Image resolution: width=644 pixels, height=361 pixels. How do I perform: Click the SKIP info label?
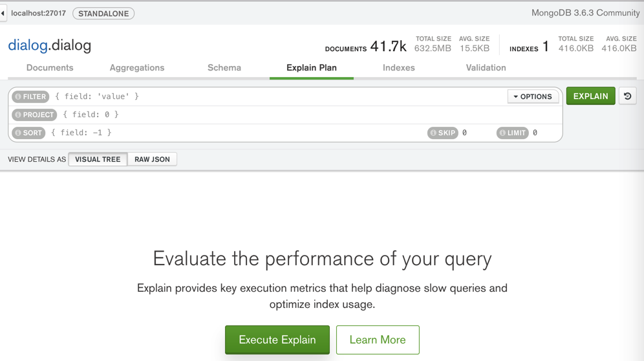coord(443,133)
